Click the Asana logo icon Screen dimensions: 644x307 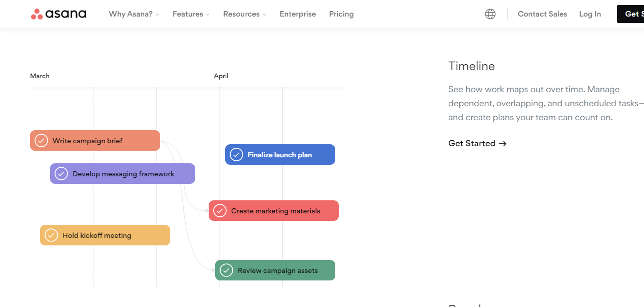coord(37,14)
